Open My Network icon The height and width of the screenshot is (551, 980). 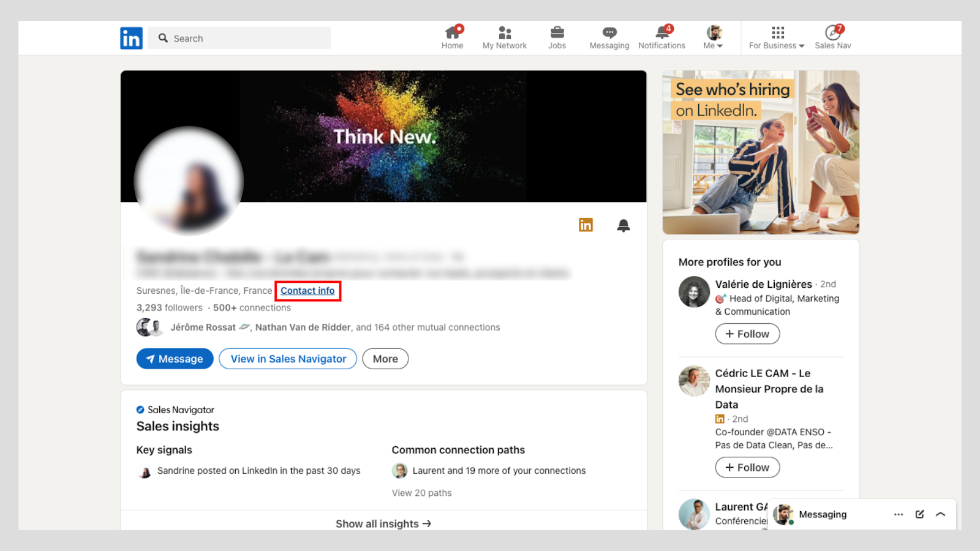pos(505,37)
